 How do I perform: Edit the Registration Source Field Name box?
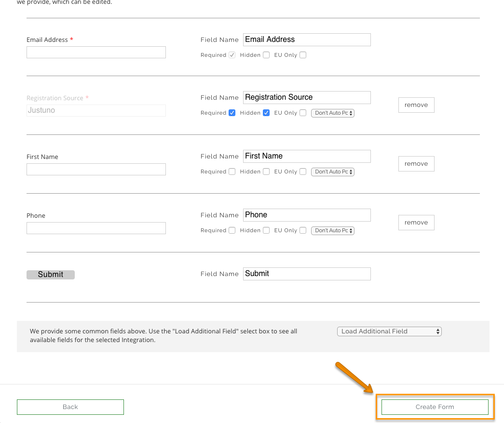pyautogui.click(x=307, y=97)
